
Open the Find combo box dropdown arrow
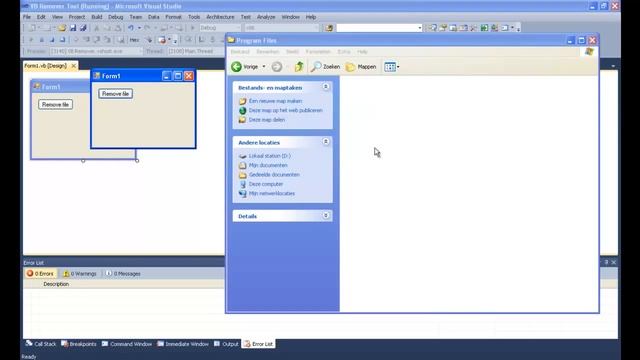point(420,28)
